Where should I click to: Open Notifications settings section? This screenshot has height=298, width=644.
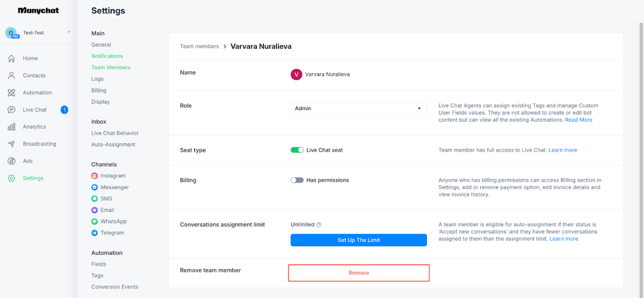point(107,56)
